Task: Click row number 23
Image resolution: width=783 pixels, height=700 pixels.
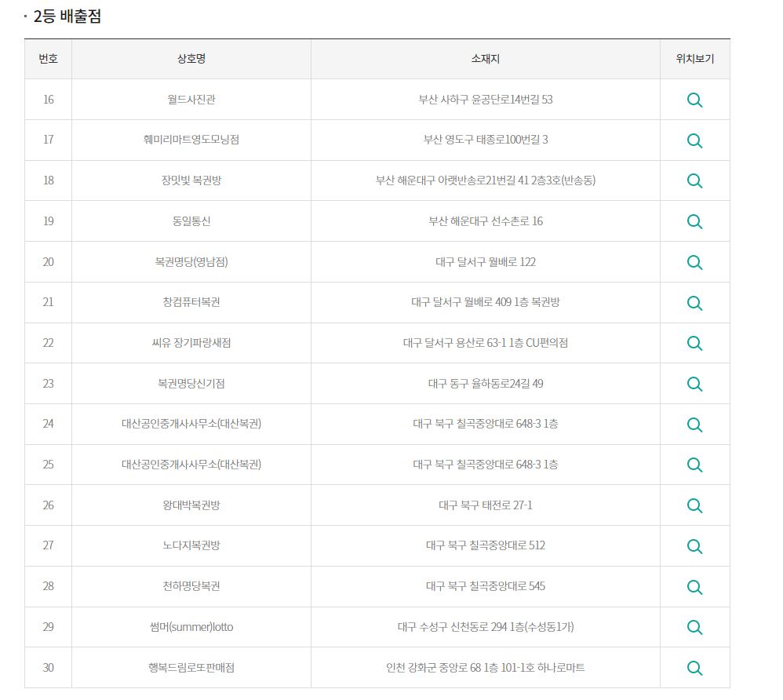Action: 48,383
